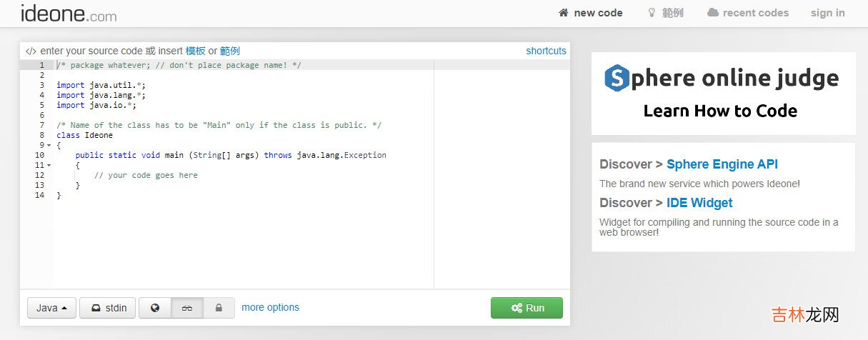Open the 範例 samples menu item
The height and width of the screenshot is (340, 868).
coord(665,13)
